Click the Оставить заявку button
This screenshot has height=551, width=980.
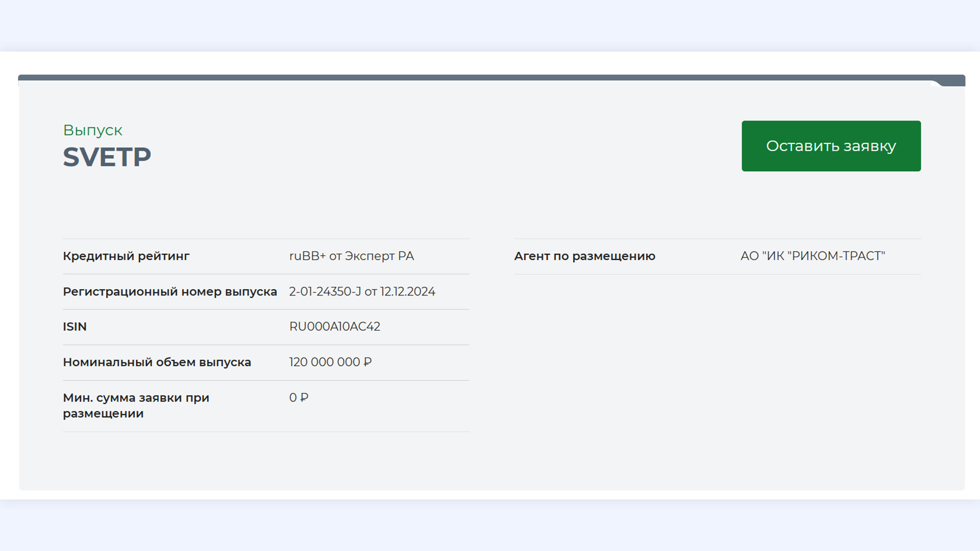tap(830, 146)
